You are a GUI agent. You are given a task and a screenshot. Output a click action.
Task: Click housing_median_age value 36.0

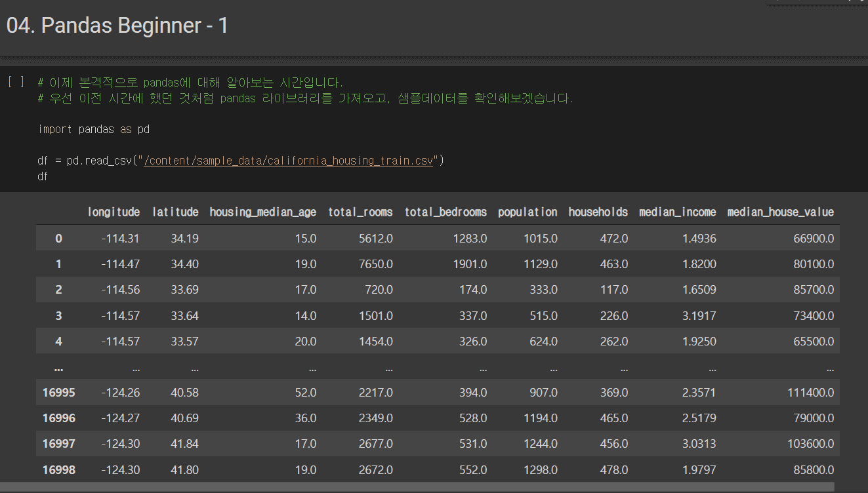(x=306, y=418)
